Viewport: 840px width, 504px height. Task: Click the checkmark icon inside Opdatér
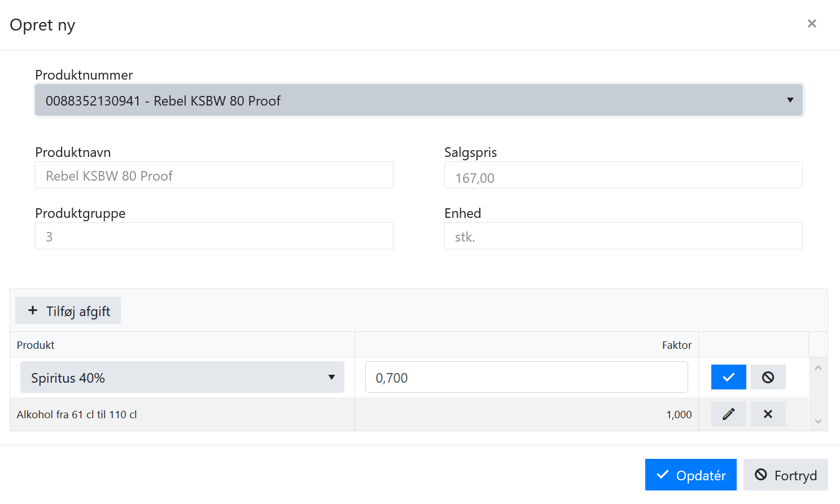coord(663,475)
